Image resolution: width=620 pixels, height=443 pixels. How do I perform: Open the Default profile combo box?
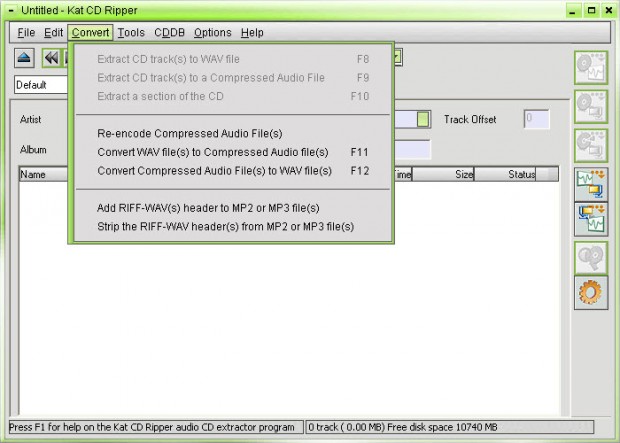pyautogui.click(x=41, y=85)
